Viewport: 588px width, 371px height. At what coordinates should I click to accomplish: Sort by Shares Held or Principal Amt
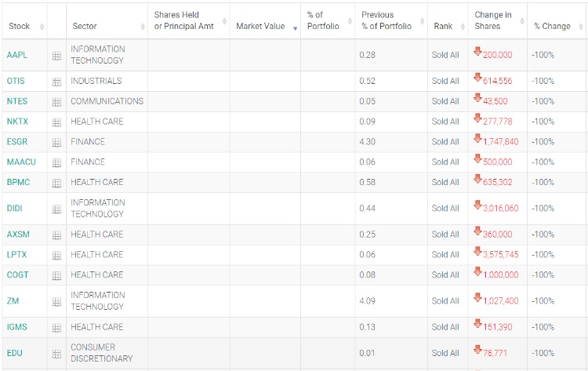189,21
